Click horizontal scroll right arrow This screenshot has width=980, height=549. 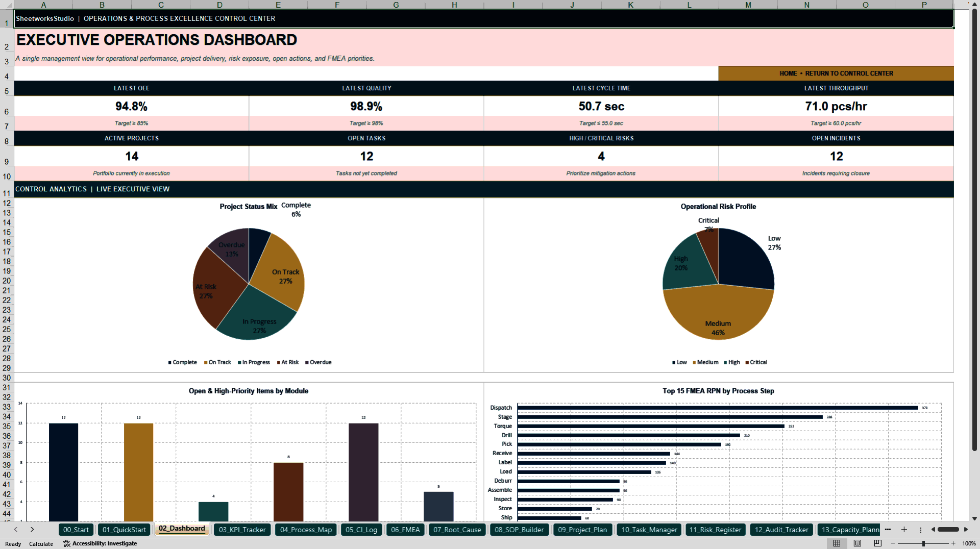pyautogui.click(x=966, y=530)
